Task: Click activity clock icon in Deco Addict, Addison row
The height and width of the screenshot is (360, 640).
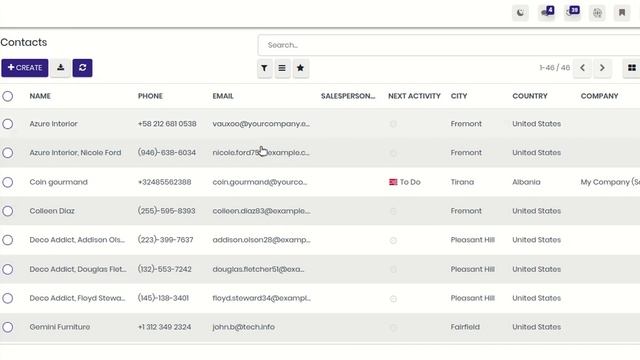Action: coord(393,240)
